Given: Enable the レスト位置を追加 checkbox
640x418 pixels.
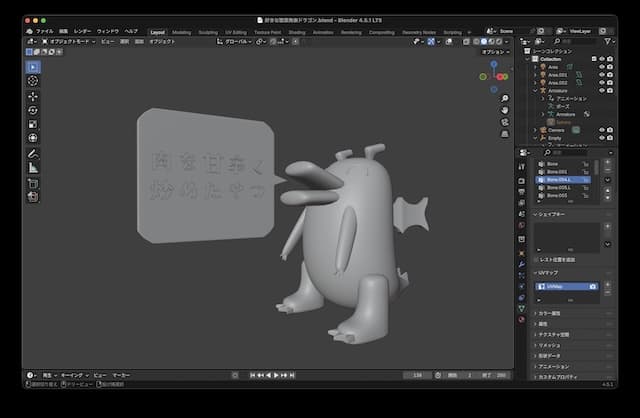Looking at the screenshot, I should pyautogui.click(x=535, y=260).
